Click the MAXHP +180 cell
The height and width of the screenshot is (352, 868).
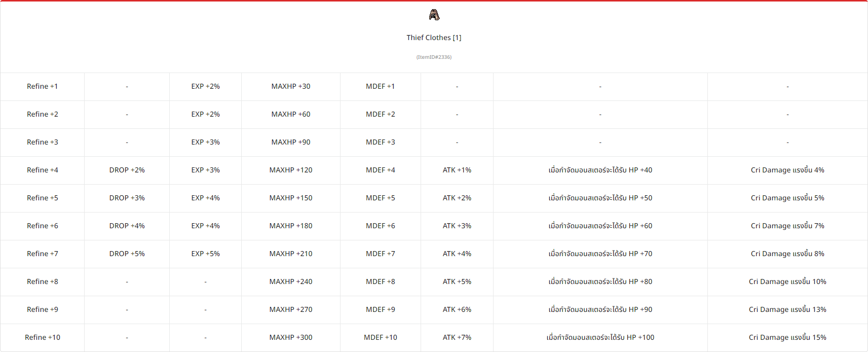coord(291,226)
